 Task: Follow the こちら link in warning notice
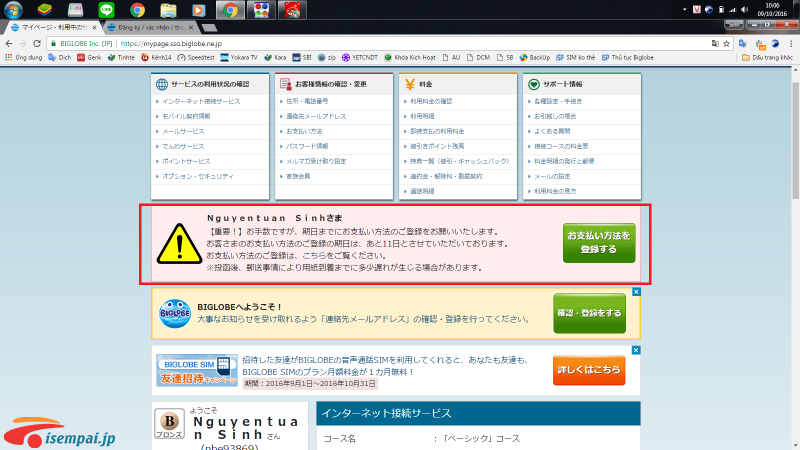(x=314, y=256)
